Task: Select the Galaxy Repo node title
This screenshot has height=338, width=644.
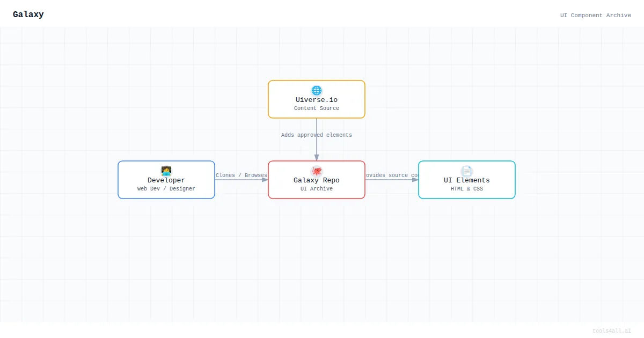Action: 317,180
